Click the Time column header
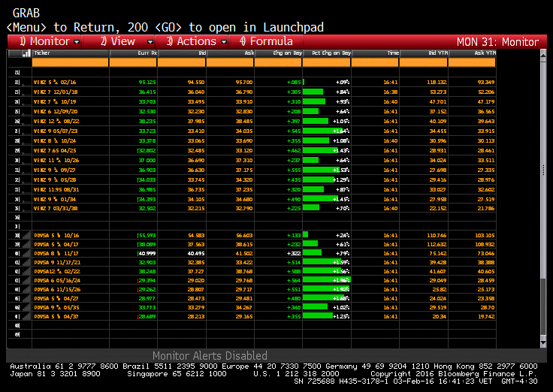The image size is (553, 392). click(x=375, y=53)
